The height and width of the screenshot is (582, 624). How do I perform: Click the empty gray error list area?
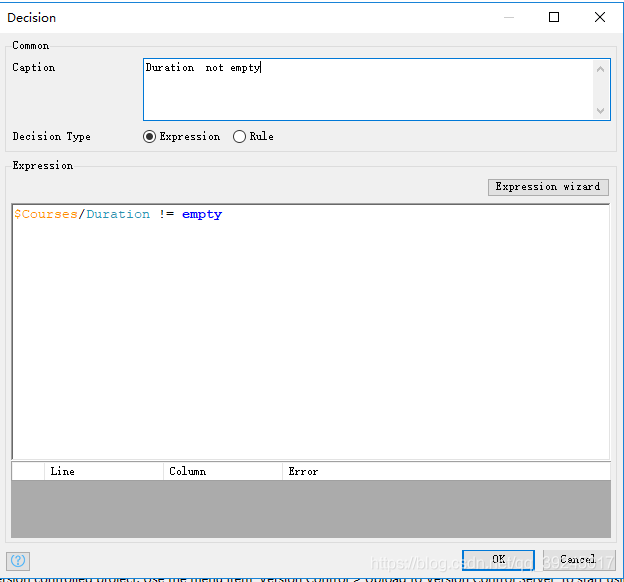[310, 509]
